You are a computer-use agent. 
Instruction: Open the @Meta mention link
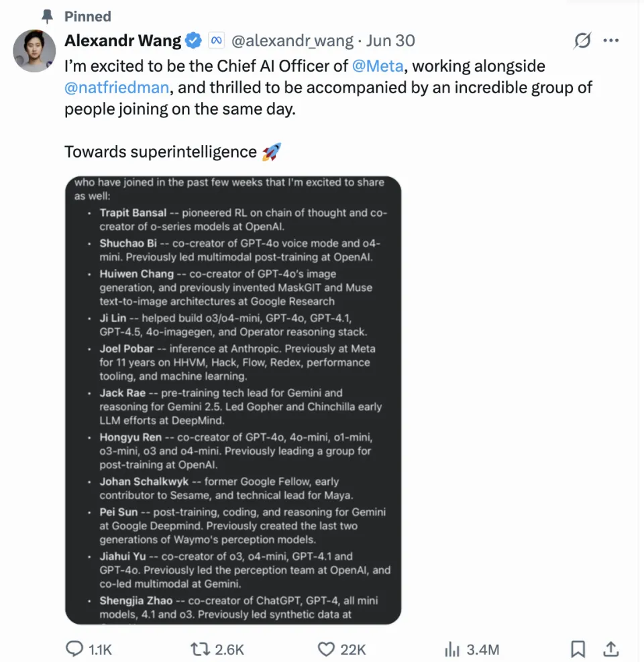click(376, 66)
